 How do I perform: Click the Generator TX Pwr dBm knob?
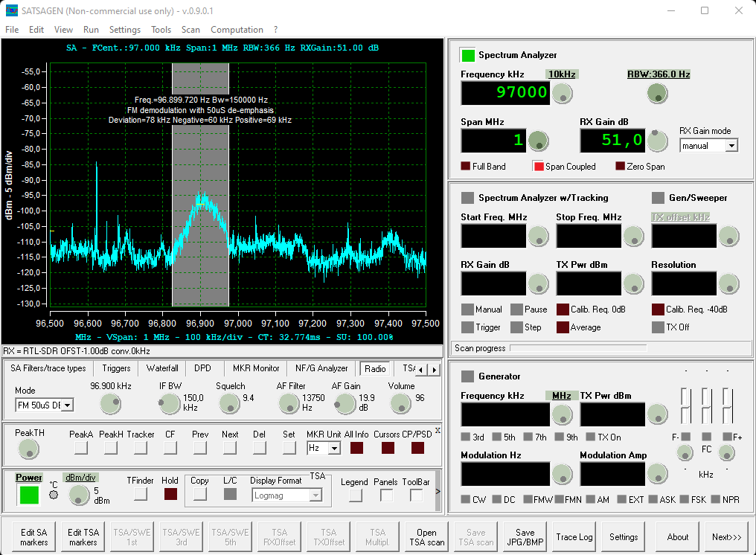[x=657, y=414]
